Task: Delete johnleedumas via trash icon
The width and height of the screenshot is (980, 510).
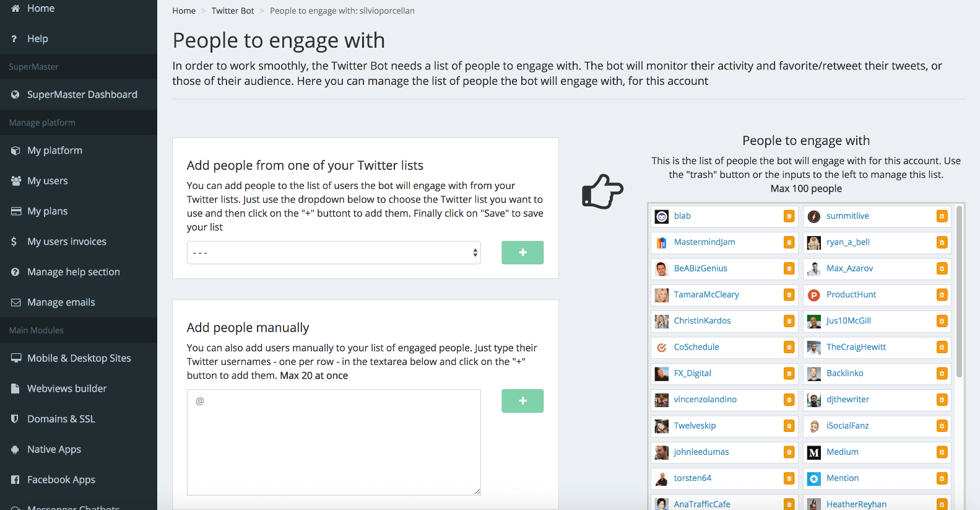Action: (789, 452)
